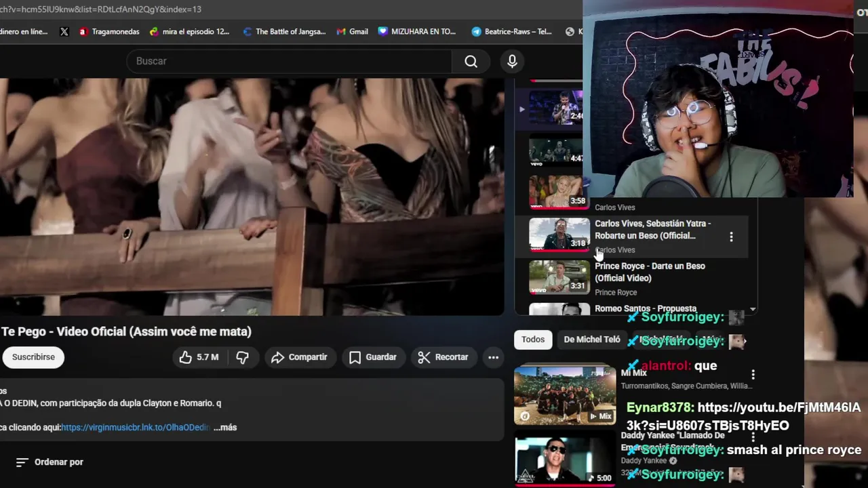Open mira el episodio 12... bookmark
The height and width of the screenshot is (488, 868).
(189, 31)
